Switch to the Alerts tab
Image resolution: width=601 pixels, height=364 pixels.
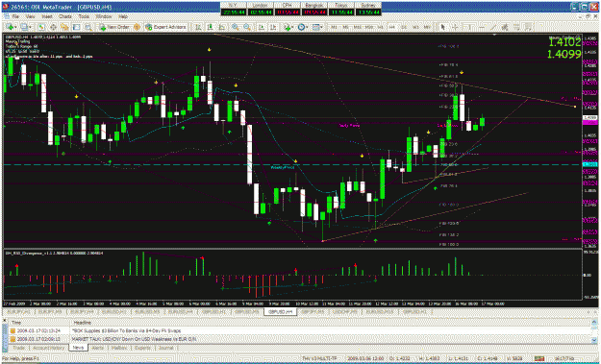[98, 348]
